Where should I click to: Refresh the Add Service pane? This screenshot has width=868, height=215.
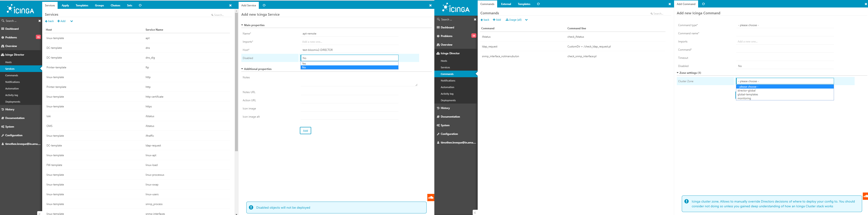(264, 5)
